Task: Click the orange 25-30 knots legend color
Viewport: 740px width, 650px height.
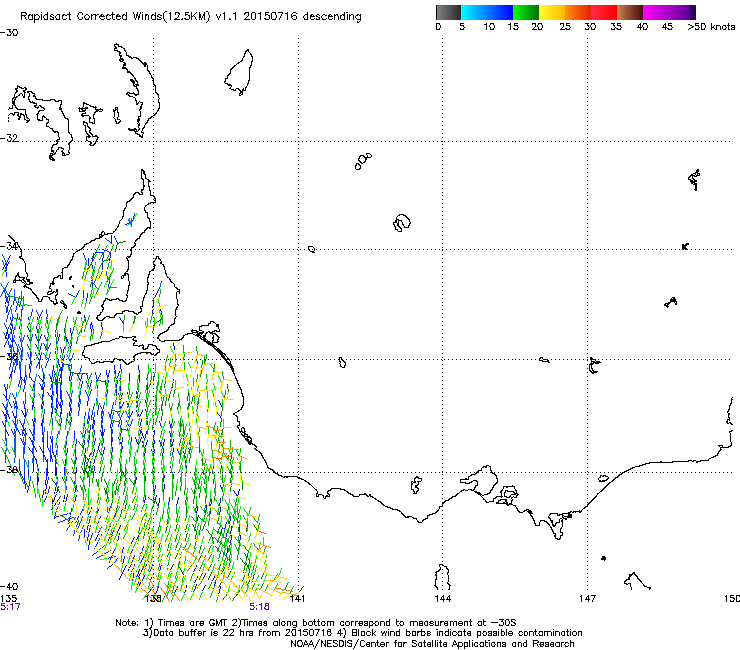Action: point(578,12)
